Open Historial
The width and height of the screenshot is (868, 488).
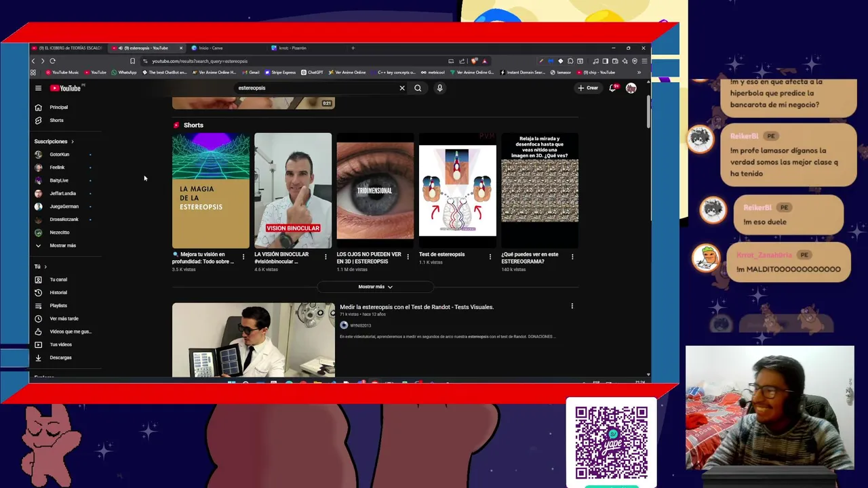(x=66, y=293)
